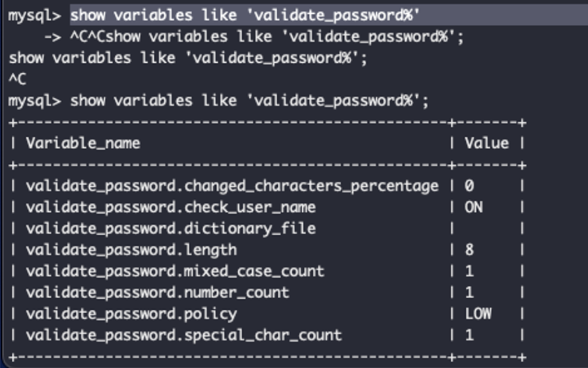Click validate_password.number_count variable name
This screenshot has height=368, width=588.
coord(158,293)
